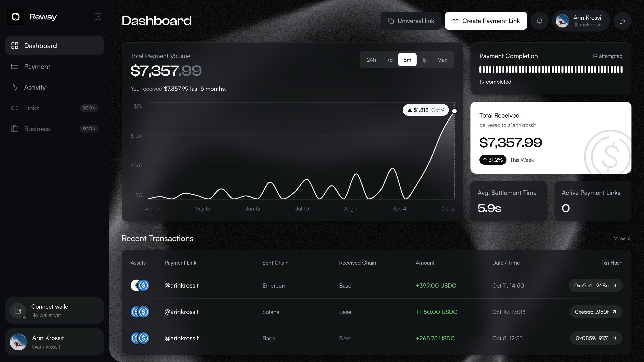644x362 pixels.
Task: Click the Ethereum/USDC asset icon in the Oct 11 row
Action: [140, 285]
